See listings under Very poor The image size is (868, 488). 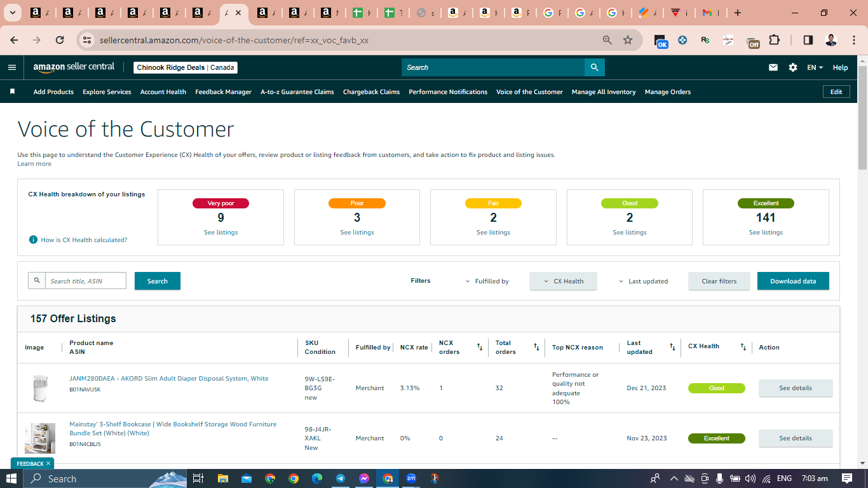pos(221,233)
